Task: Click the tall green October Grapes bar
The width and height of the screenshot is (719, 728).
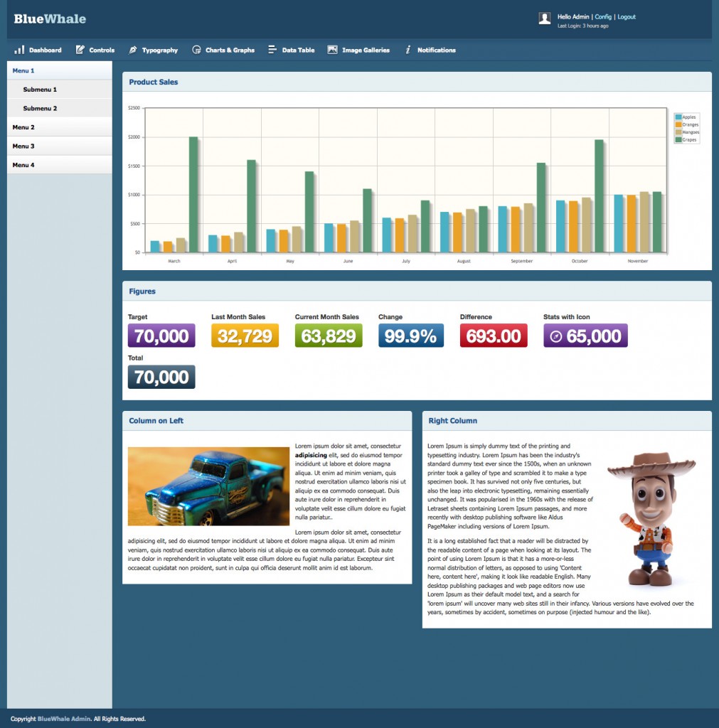Action: click(x=599, y=196)
